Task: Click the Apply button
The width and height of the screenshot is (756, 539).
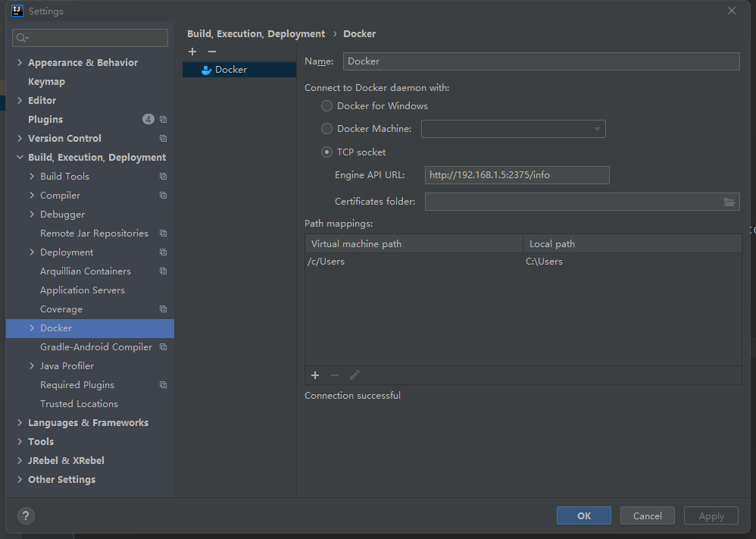Action: (711, 515)
